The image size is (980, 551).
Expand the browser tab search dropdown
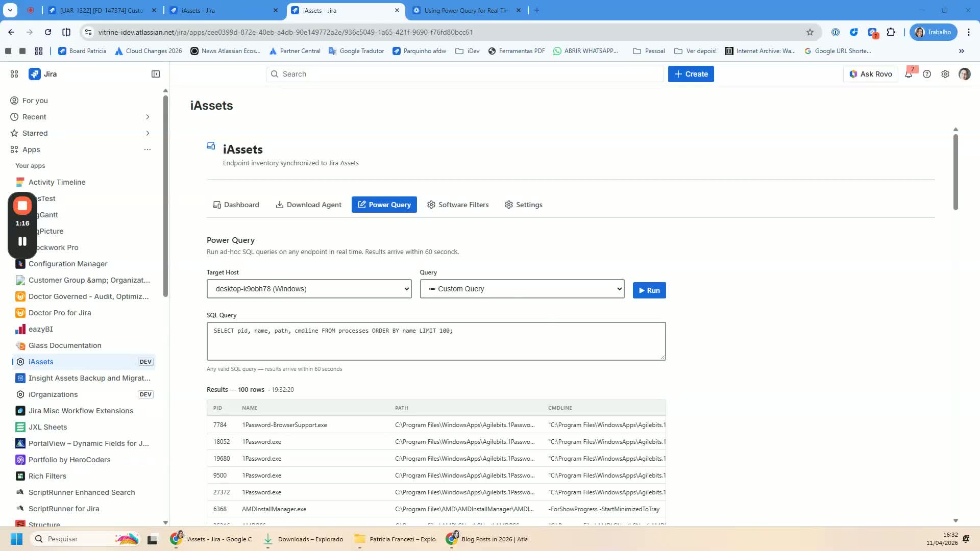tap(10, 10)
